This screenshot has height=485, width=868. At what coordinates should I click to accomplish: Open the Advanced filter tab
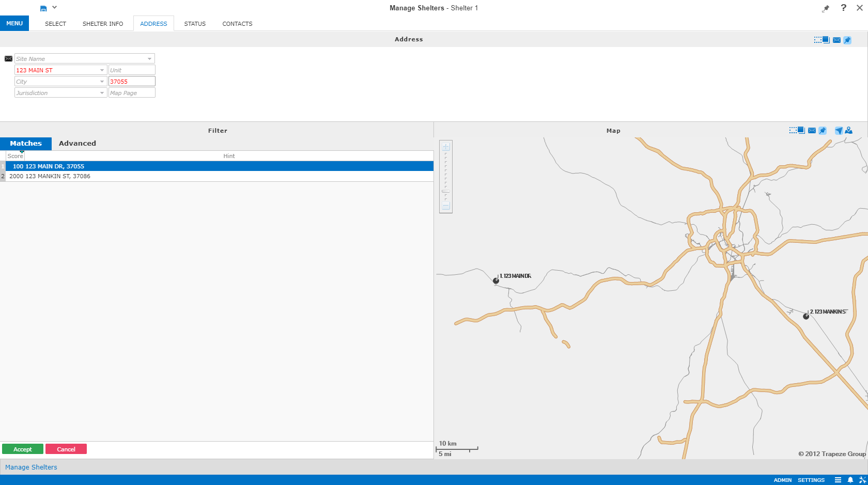click(77, 144)
